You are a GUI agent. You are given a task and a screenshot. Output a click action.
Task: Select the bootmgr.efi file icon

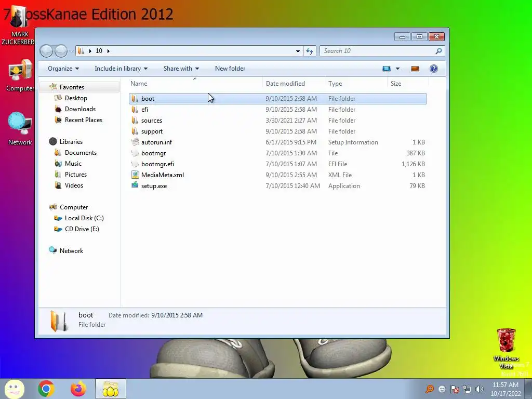coord(135,164)
